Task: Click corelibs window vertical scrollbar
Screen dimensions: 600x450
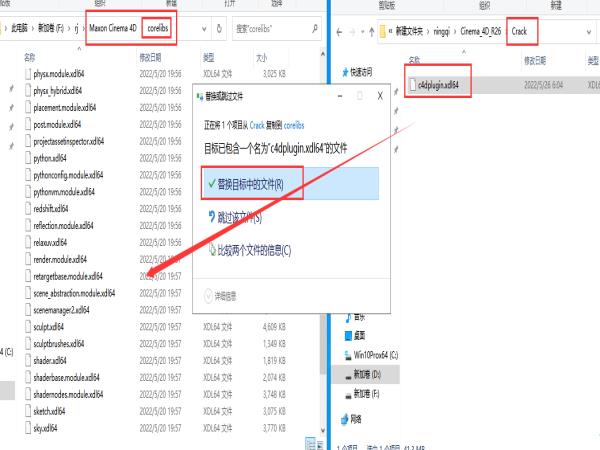Action: [323, 344]
